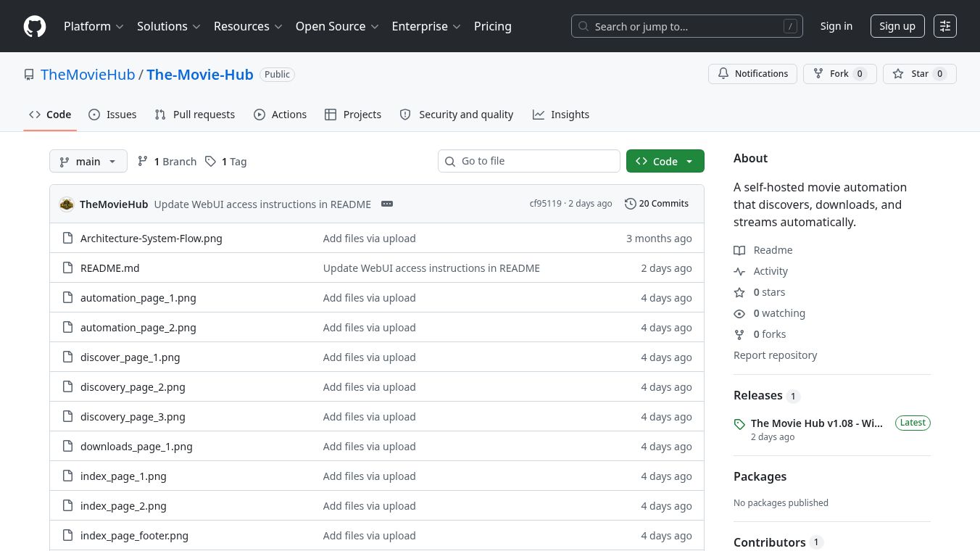
Task: Open the expanded commit message ellipsis button
Action: click(x=387, y=204)
